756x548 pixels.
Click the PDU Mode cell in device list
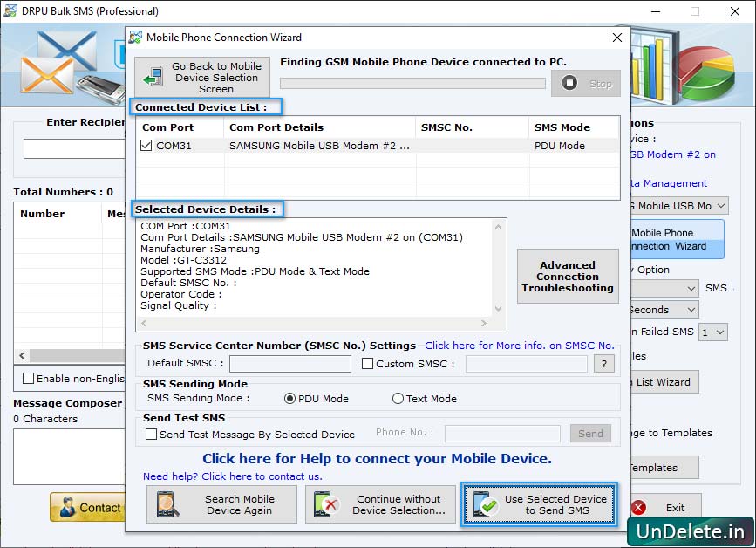click(559, 146)
